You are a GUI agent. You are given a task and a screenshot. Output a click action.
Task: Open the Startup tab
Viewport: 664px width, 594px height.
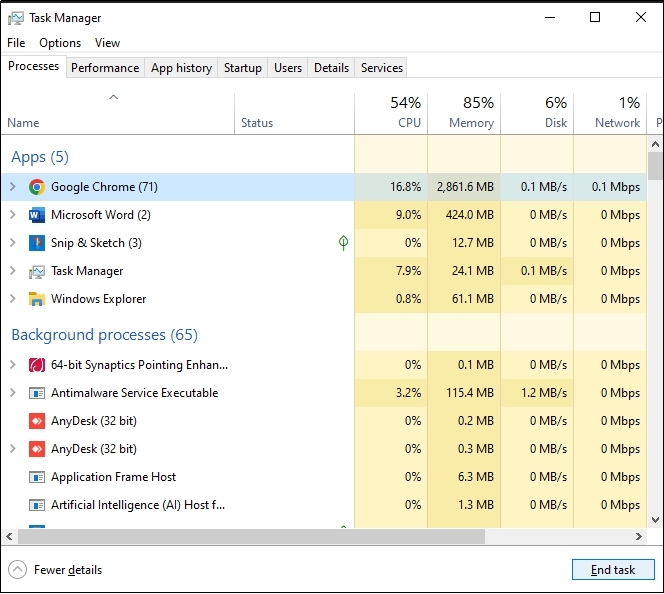click(x=242, y=68)
